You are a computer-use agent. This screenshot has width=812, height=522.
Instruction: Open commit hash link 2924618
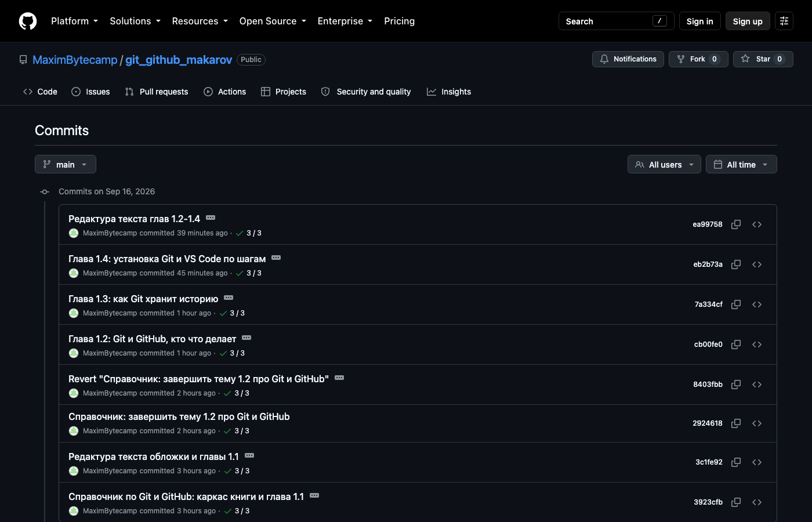pos(708,423)
